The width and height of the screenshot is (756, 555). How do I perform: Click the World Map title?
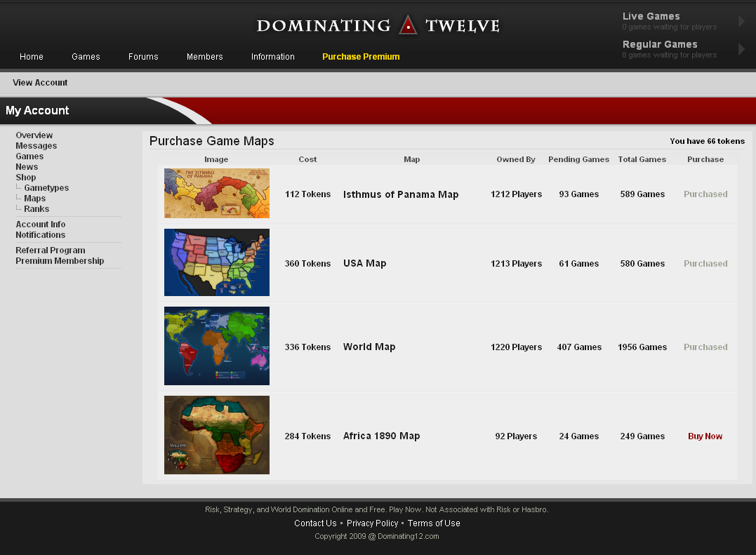(369, 347)
